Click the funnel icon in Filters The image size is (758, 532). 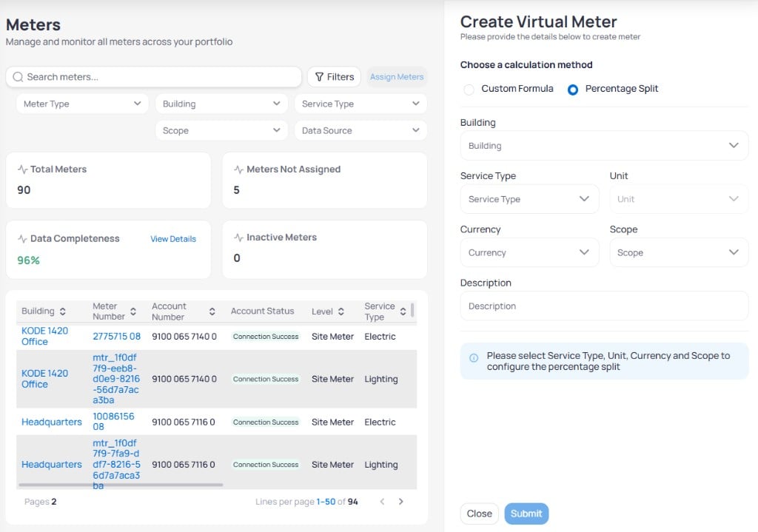click(319, 77)
